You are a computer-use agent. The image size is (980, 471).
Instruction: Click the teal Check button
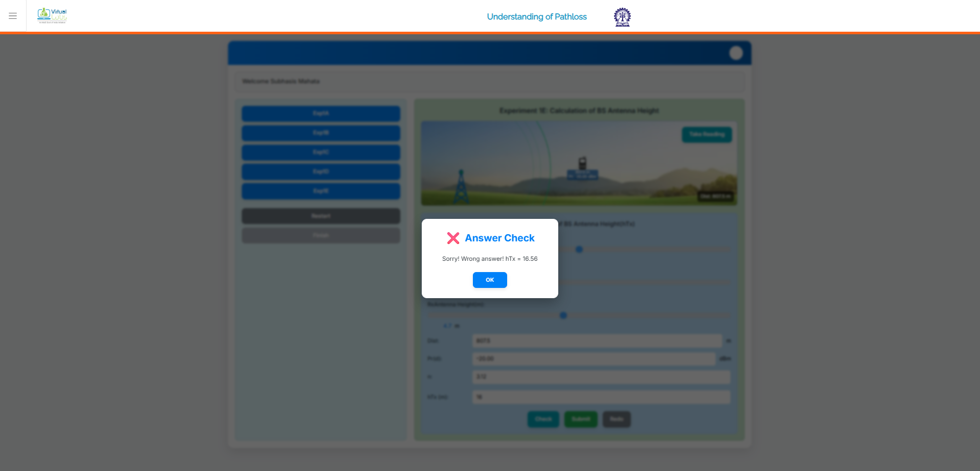pos(543,419)
